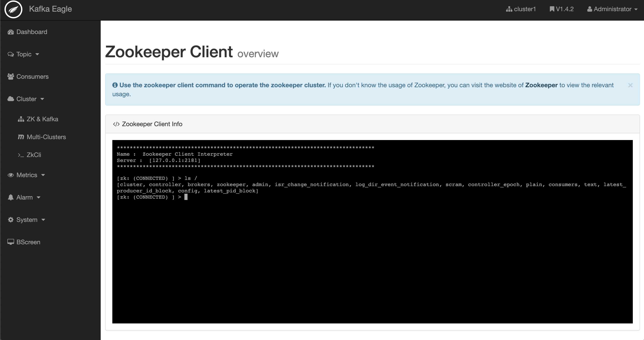
Task: Collapse the Cluster menu caret
Action: tap(42, 99)
